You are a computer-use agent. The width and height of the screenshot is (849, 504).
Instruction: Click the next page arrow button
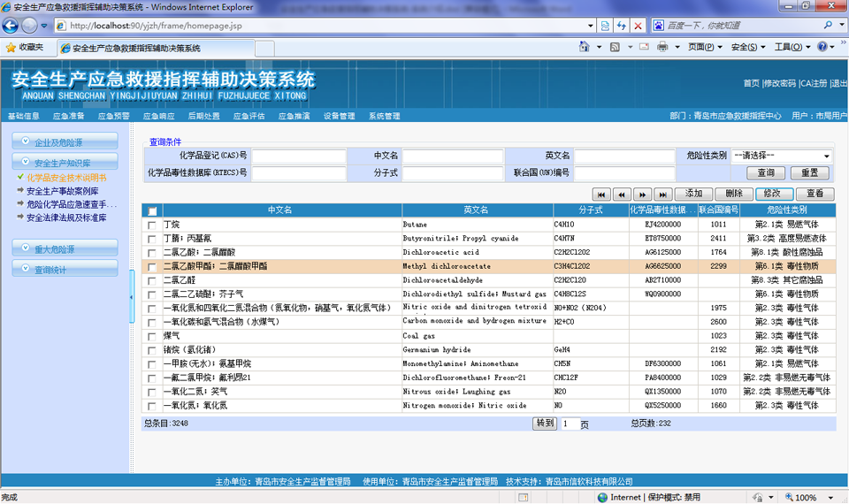click(x=643, y=194)
